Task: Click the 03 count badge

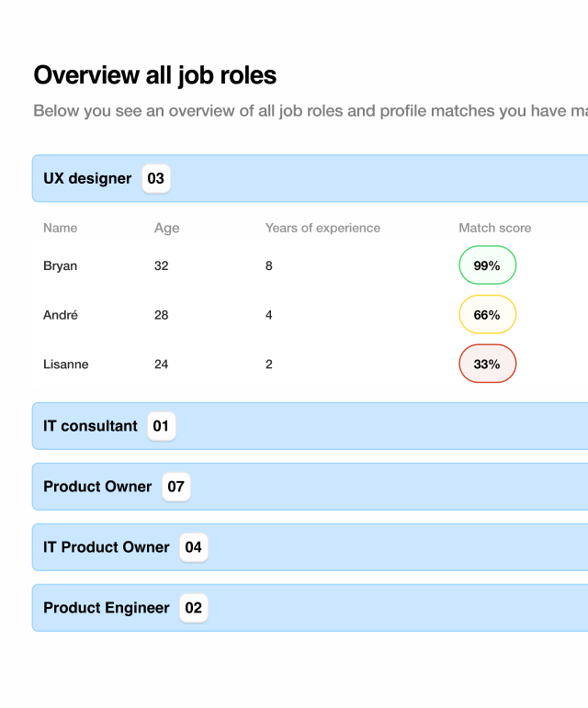Action: [x=156, y=178]
